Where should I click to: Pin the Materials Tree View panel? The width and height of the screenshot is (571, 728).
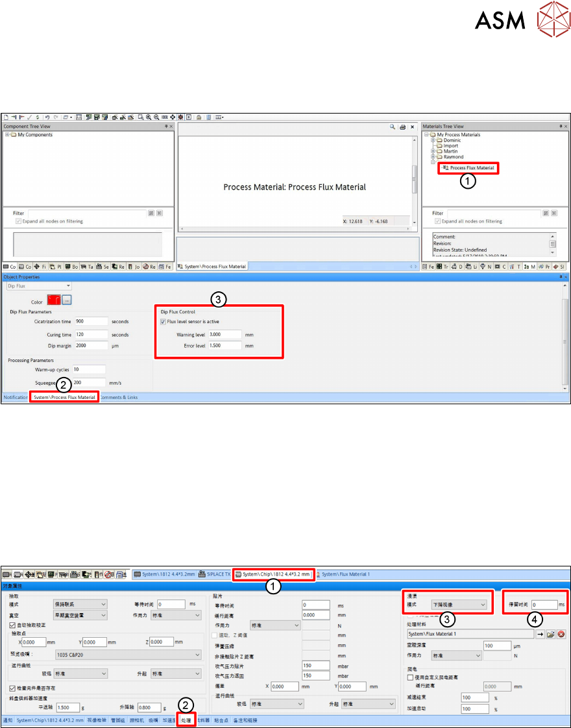click(561, 127)
